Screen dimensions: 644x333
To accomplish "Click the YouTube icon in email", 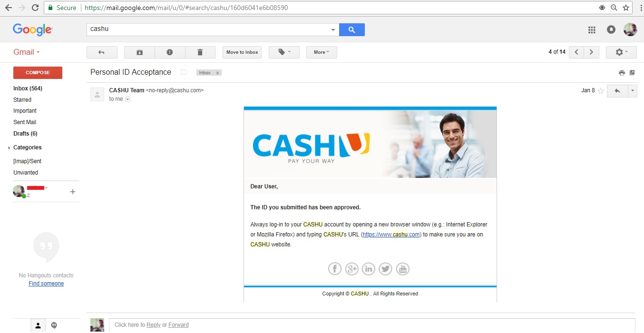I will pyautogui.click(x=402, y=269).
